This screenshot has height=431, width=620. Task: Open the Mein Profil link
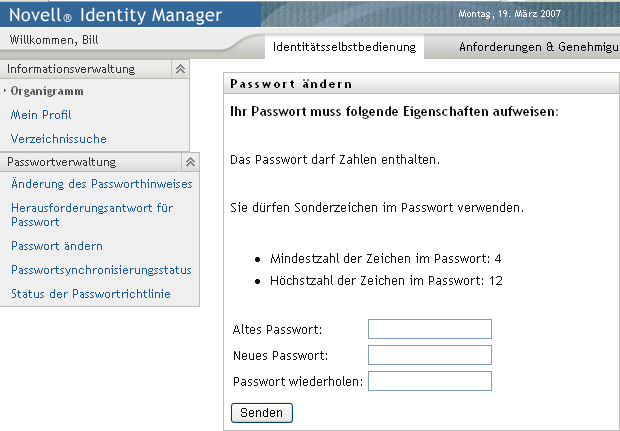(x=41, y=115)
